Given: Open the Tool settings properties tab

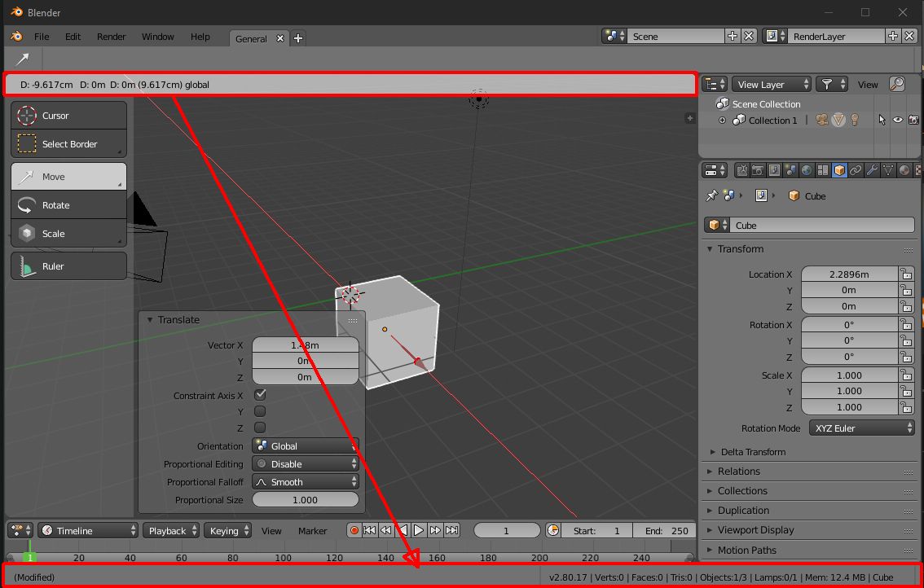Looking at the screenshot, I should click(742, 171).
